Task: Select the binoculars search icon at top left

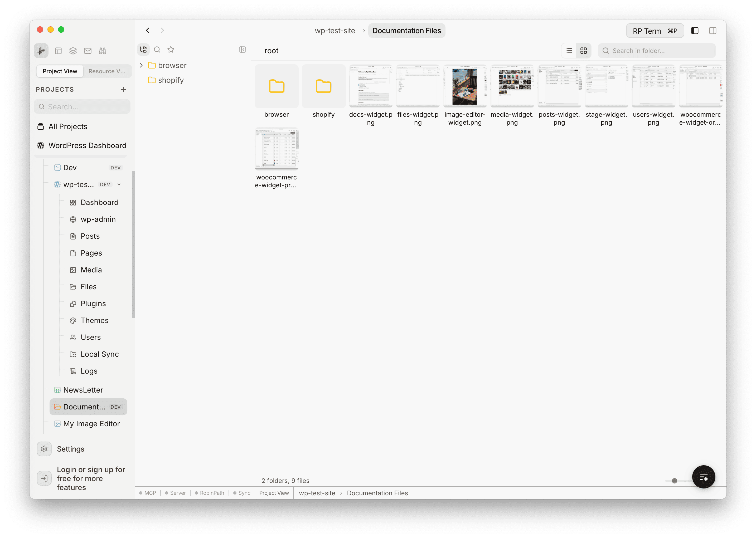Action: click(x=103, y=51)
